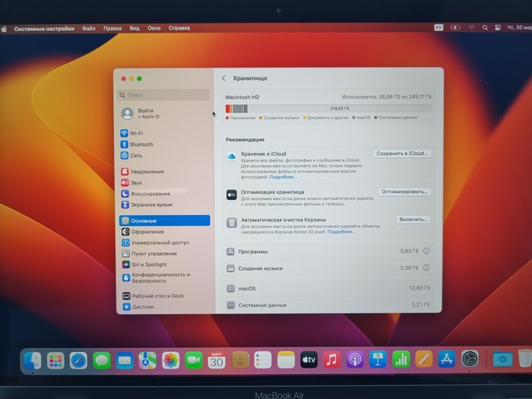
Task: Open Podcasts app in Dock
Action: tap(355, 359)
